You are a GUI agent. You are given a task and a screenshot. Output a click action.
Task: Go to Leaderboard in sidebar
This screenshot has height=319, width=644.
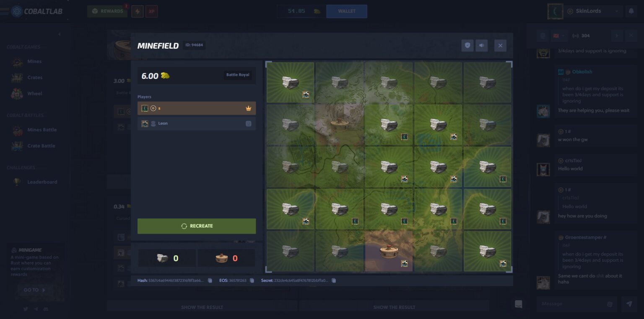point(42,182)
